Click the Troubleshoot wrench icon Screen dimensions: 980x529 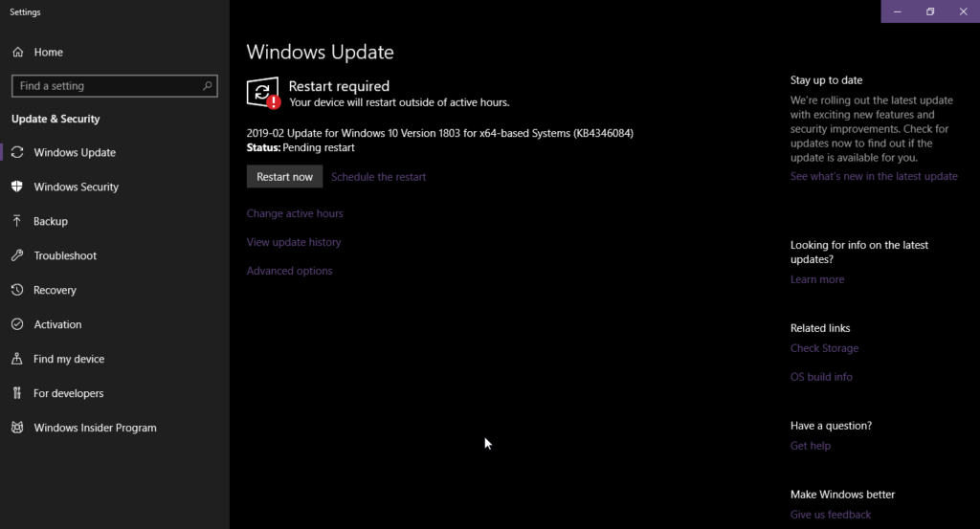tap(17, 255)
